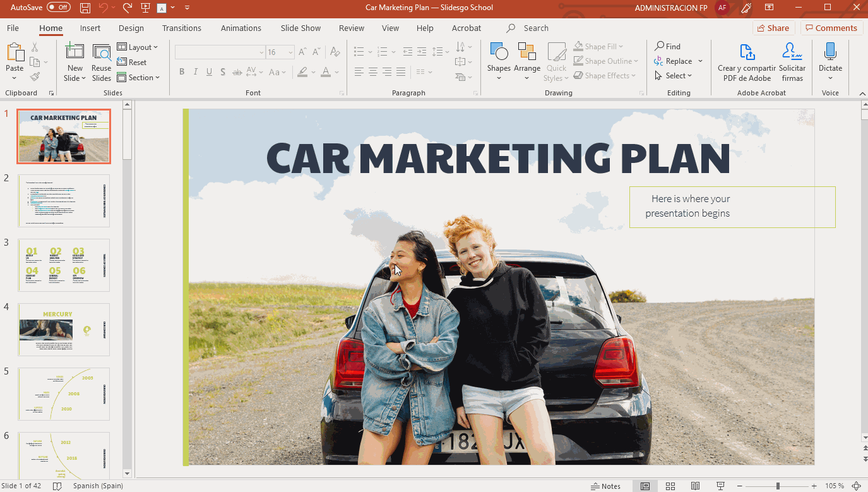
Task: Click the Save icon in title bar
Action: (x=85, y=8)
